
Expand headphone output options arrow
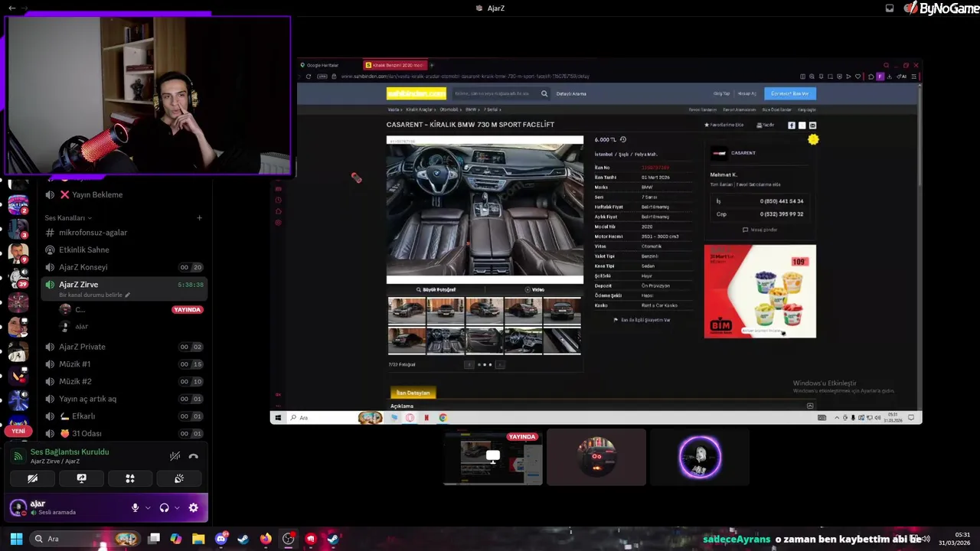point(177,507)
